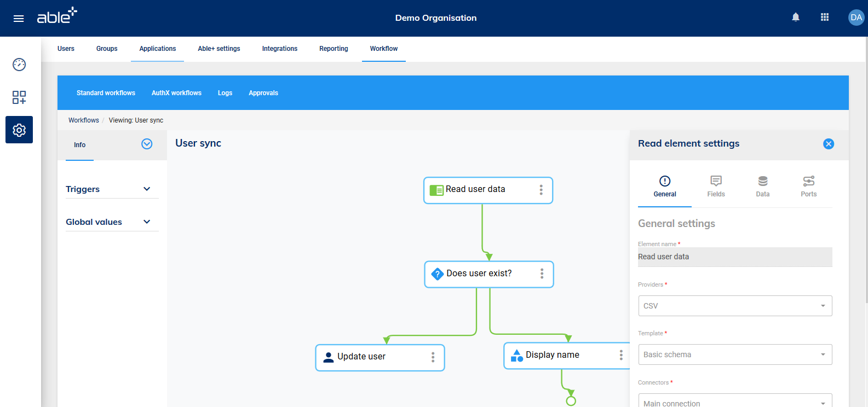Open the apps grid launcher
This screenshot has height=407, width=868.
[825, 18]
